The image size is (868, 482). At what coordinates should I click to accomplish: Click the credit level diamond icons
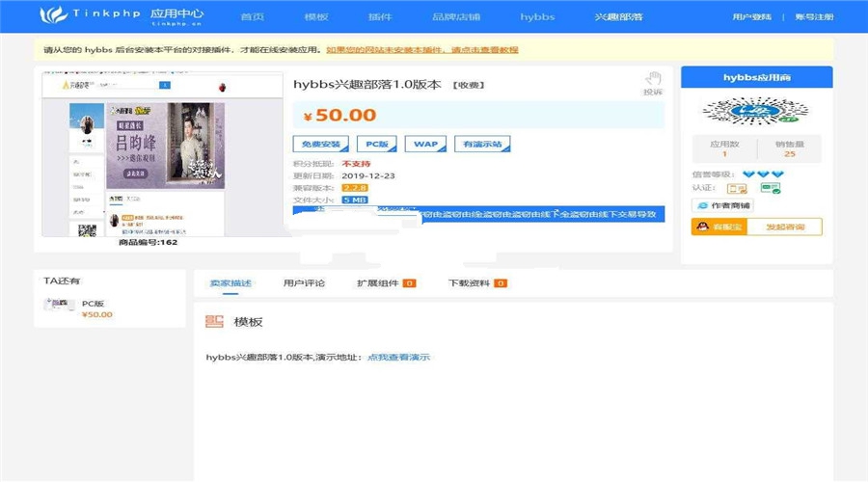point(763,174)
